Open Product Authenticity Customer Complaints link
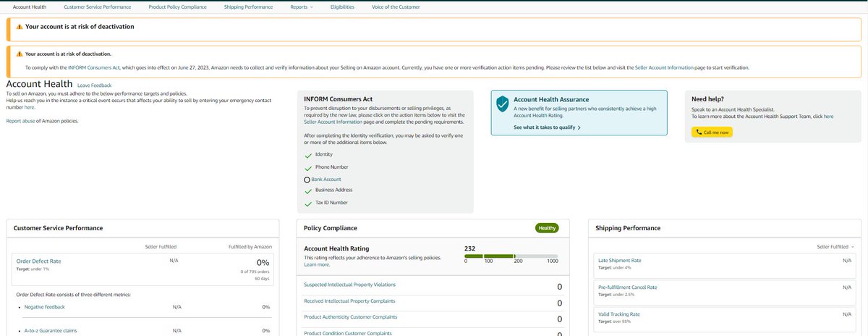Viewport: 868px width, 336px height. point(351,316)
